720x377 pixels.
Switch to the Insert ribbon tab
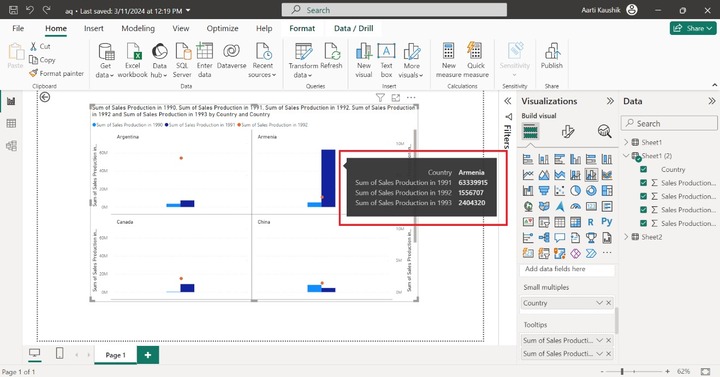[94, 28]
